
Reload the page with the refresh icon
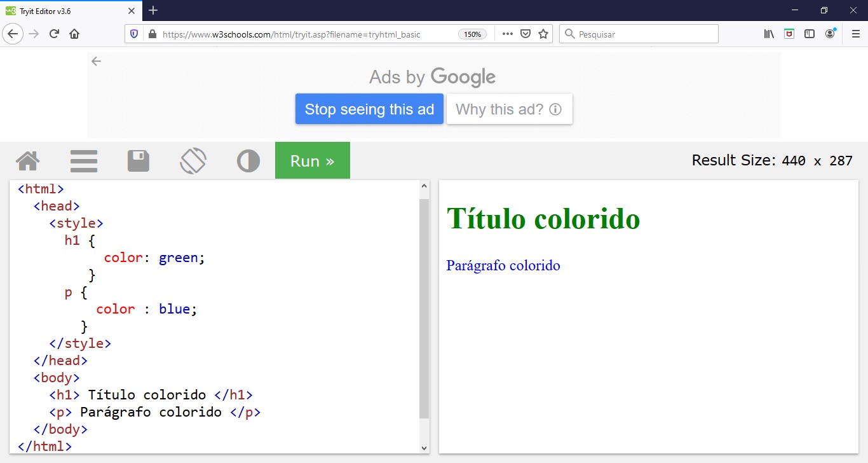tap(54, 34)
